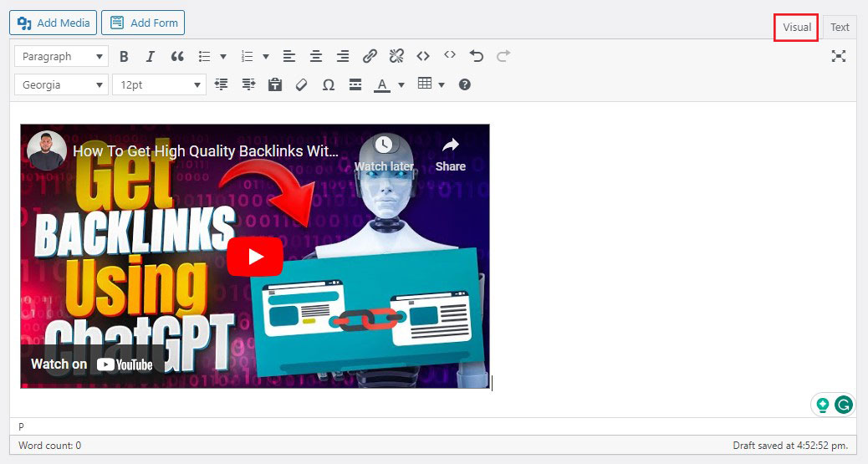Open Watch on YouTube link

click(x=92, y=365)
